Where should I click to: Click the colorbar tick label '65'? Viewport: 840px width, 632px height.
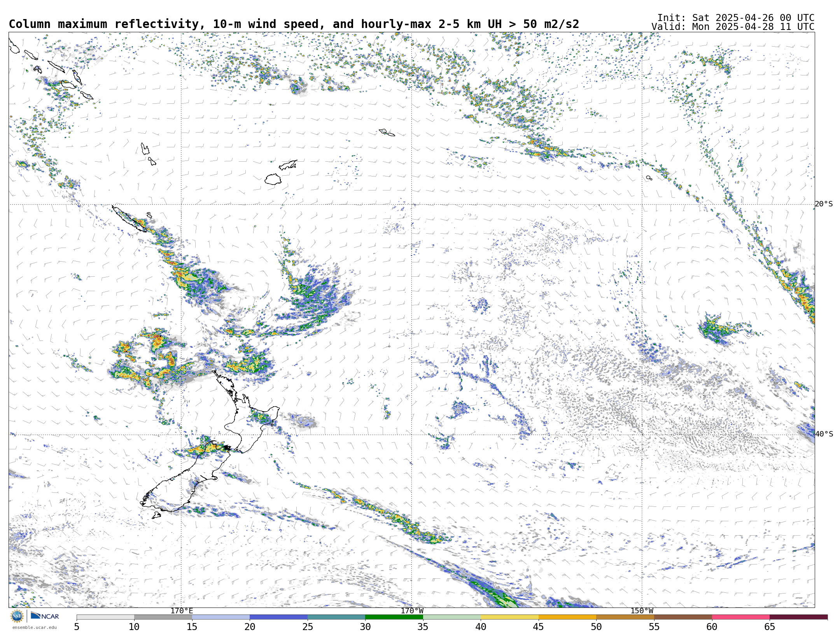click(770, 627)
